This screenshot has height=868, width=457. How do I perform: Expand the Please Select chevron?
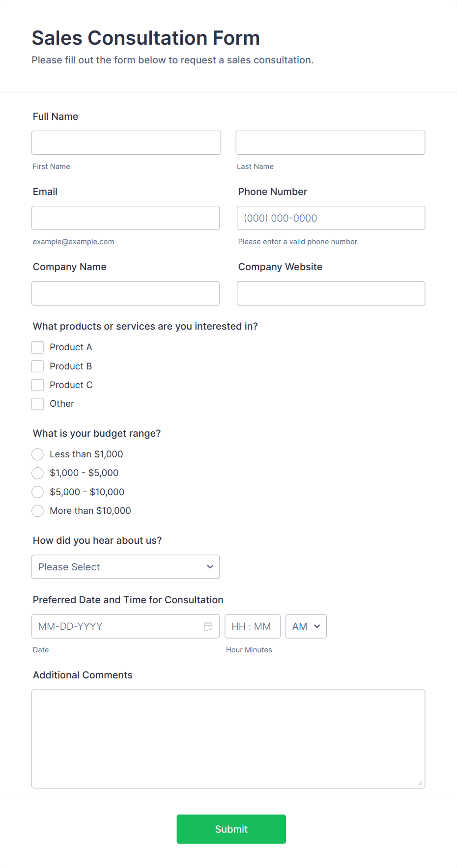pos(209,566)
